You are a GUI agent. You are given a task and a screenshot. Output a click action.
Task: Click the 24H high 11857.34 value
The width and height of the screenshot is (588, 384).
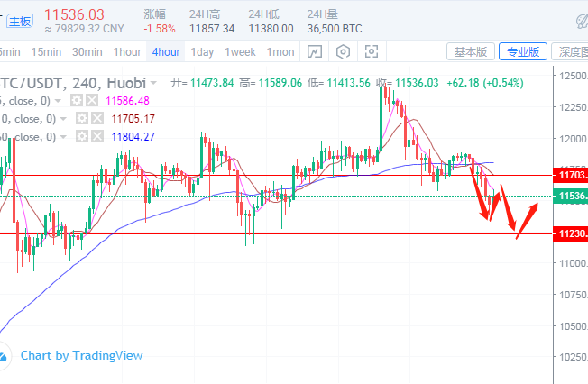tap(212, 29)
